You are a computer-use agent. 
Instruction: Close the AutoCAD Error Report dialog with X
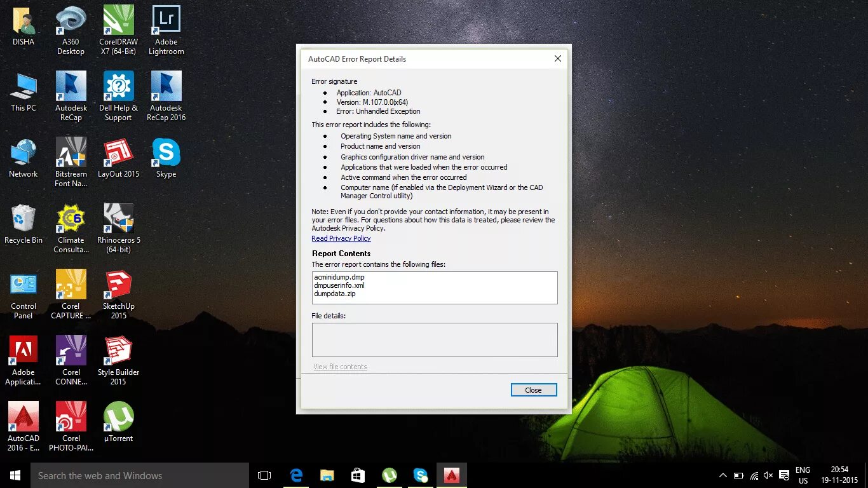(557, 58)
